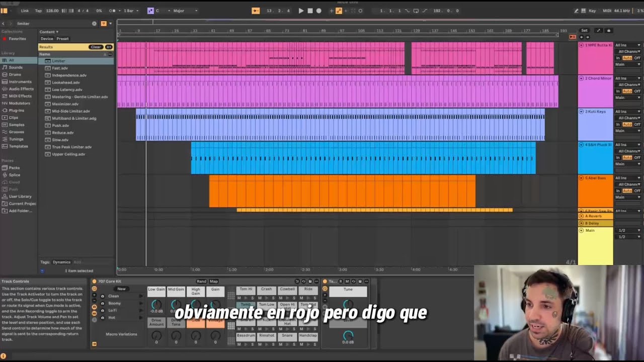
Task: Click the Rand macro button
Action: tap(201, 282)
